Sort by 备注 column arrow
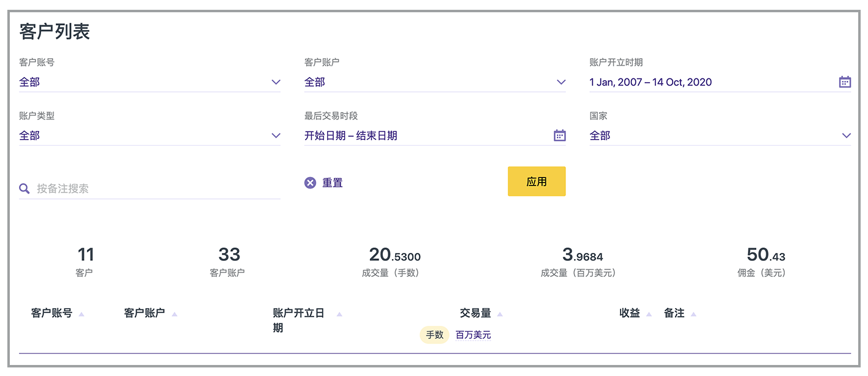 coord(693,314)
